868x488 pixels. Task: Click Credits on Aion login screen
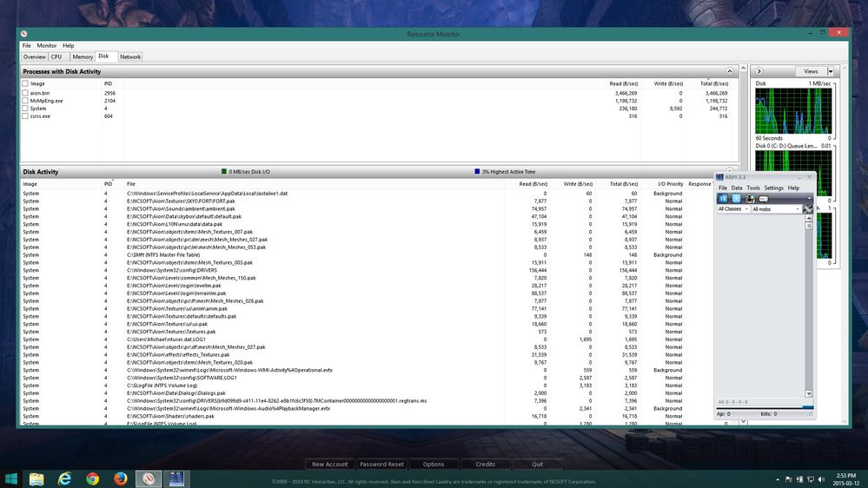pyautogui.click(x=486, y=465)
